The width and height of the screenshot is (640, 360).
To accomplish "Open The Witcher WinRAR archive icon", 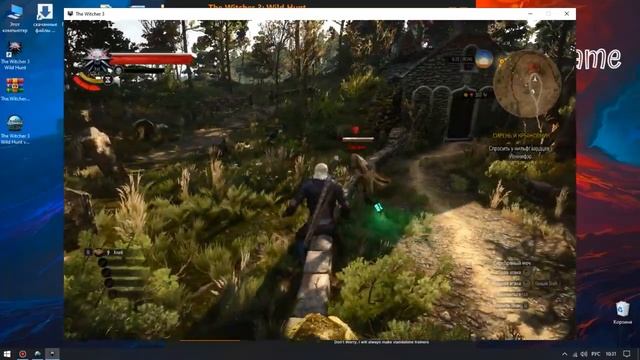I will [15, 89].
